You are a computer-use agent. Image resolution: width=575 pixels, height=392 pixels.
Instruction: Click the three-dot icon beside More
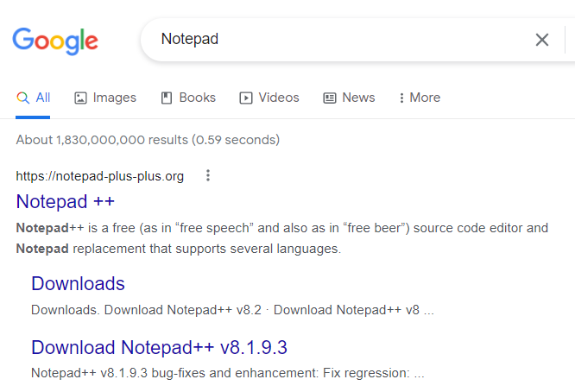(x=401, y=98)
